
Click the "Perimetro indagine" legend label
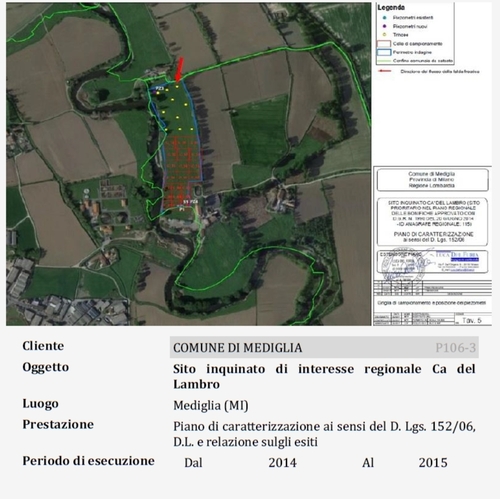(412, 52)
